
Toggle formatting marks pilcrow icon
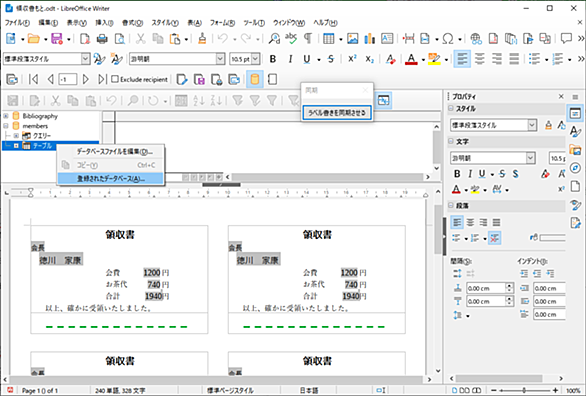(x=308, y=38)
